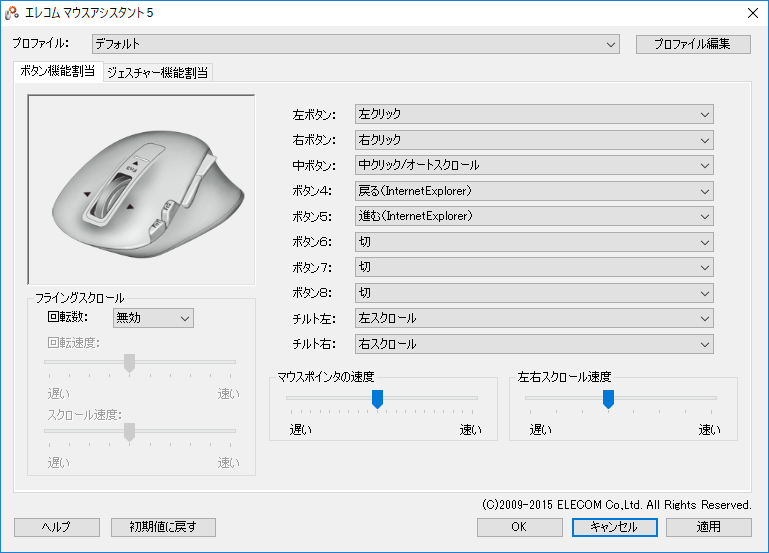Expand the 左ボタン function dropdown
Viewport: 769px width, 553px height.
[534, 115]
